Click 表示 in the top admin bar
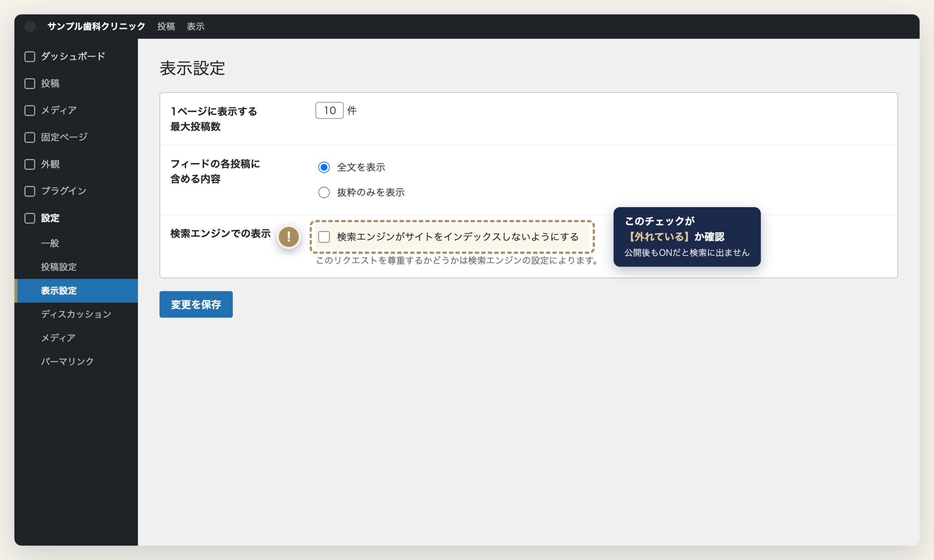Viewport: 934px width, 560px height. tap(196, 26)
